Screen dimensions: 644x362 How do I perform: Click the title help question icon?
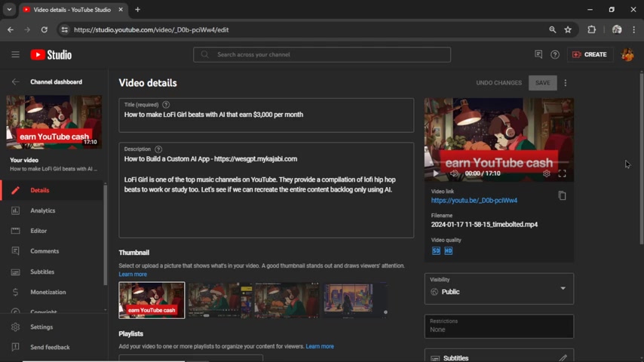pyautogui.click(x=166, y=105)
